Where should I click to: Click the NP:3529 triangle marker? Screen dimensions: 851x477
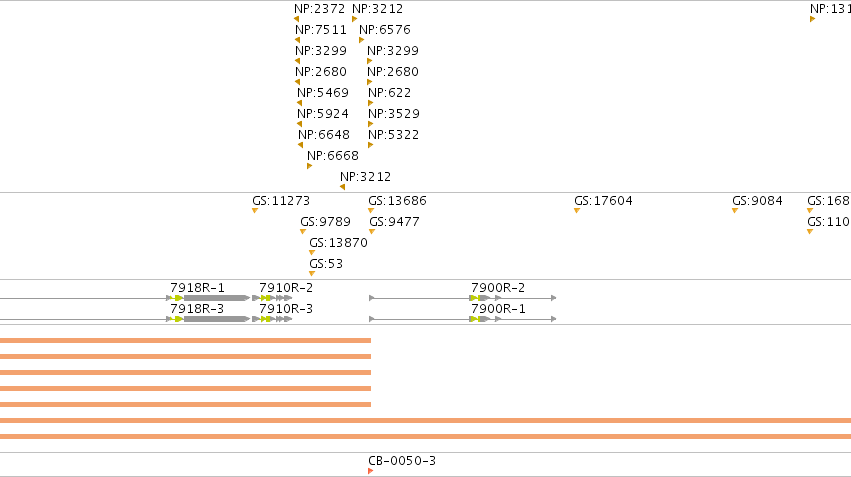point(371,124)
